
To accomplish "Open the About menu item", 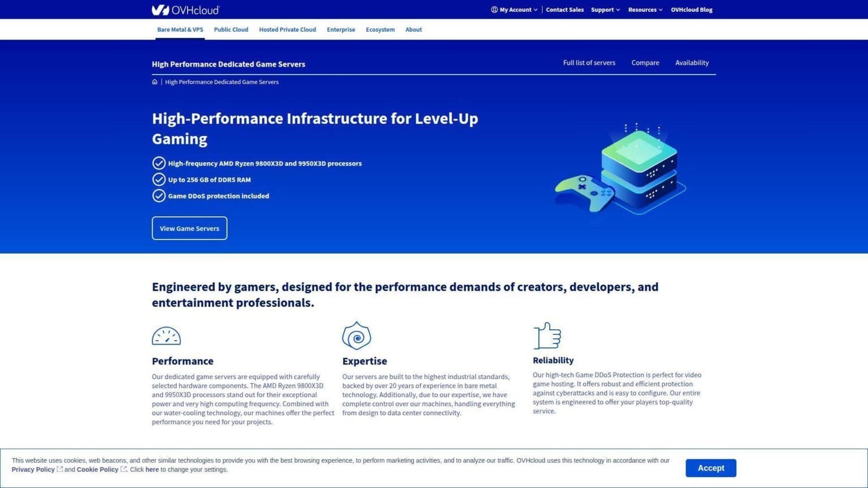I will [414, 29].
